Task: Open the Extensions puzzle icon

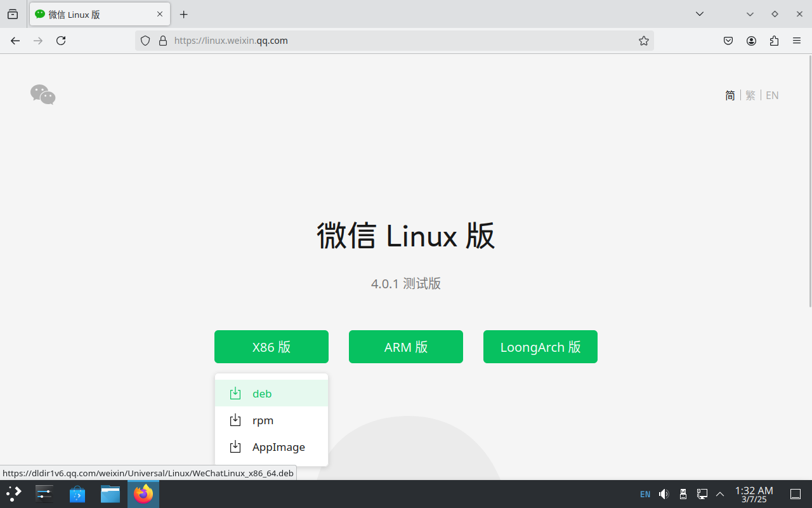Action: 774,41
